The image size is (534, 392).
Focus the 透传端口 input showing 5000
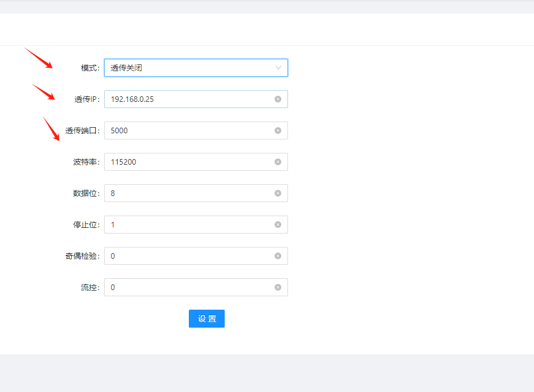196,130
